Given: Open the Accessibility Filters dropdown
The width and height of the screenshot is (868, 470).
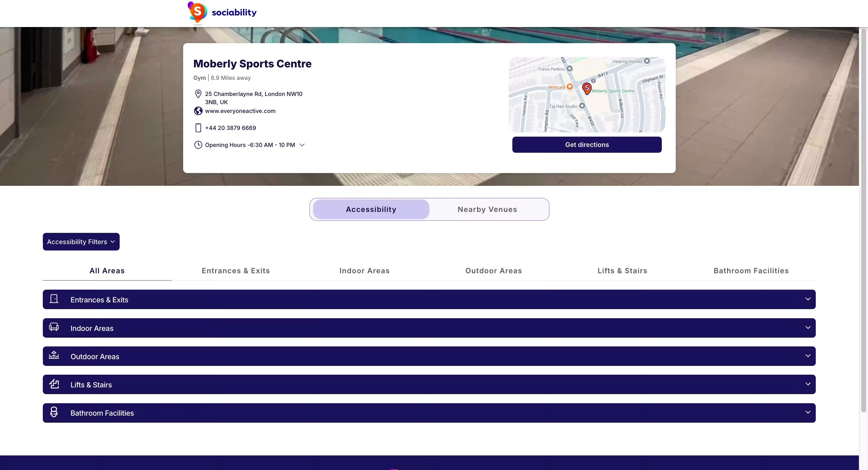Looking at the screenshot, I should [x=81, y=242].
